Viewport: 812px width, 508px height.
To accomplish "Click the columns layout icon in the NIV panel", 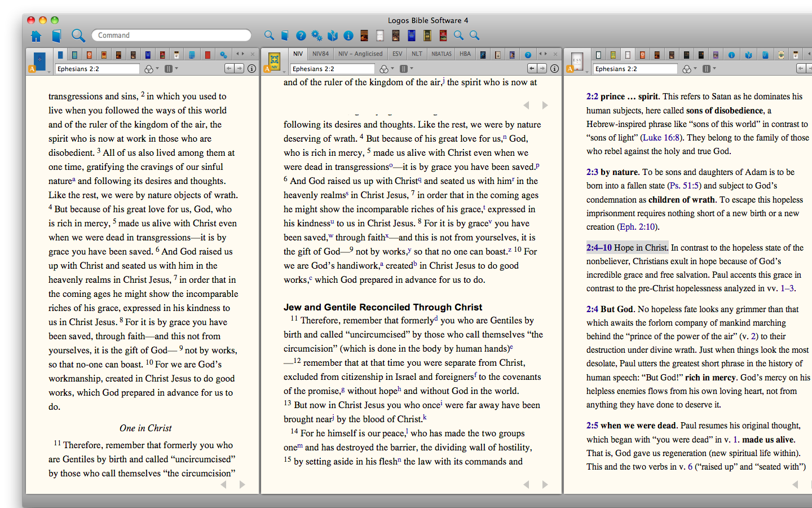I will pyautogui.click(x=404, y=68).
